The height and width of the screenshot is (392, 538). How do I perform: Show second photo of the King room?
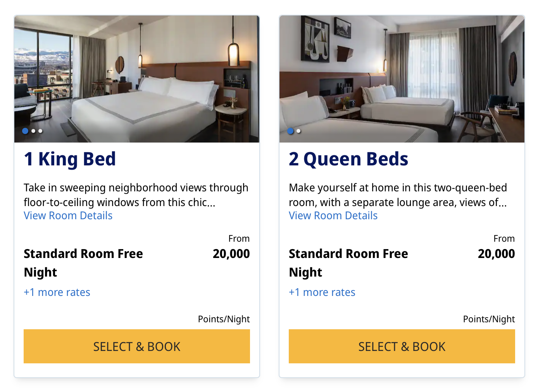(33, 131)
